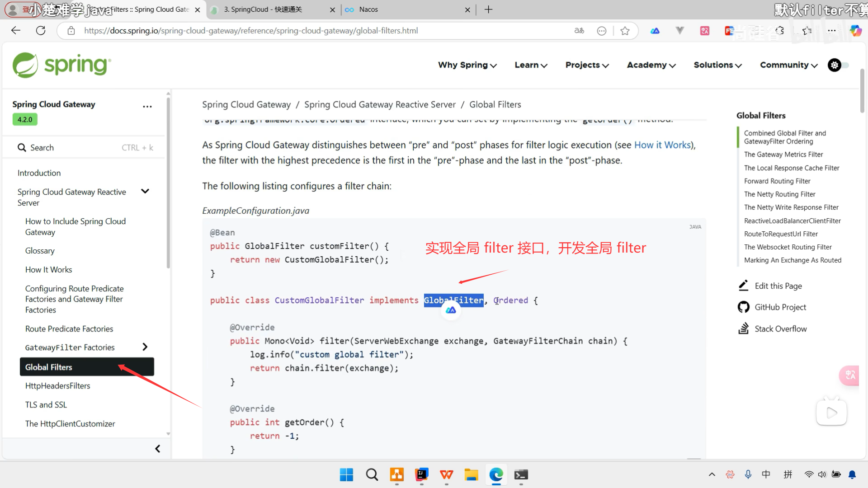Click the Edit this Page pencil icon
Screen dimensions: 868x488
tap(743, 286)
